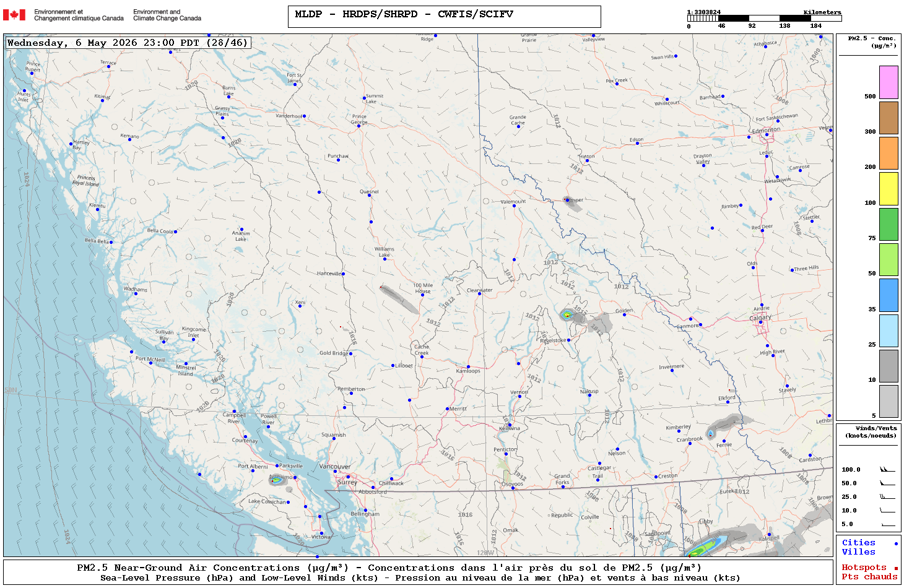This screenshot has height=588, width=904.
Task: Click the 100.0 knots wind barb icon
Action: click(887, 469)
